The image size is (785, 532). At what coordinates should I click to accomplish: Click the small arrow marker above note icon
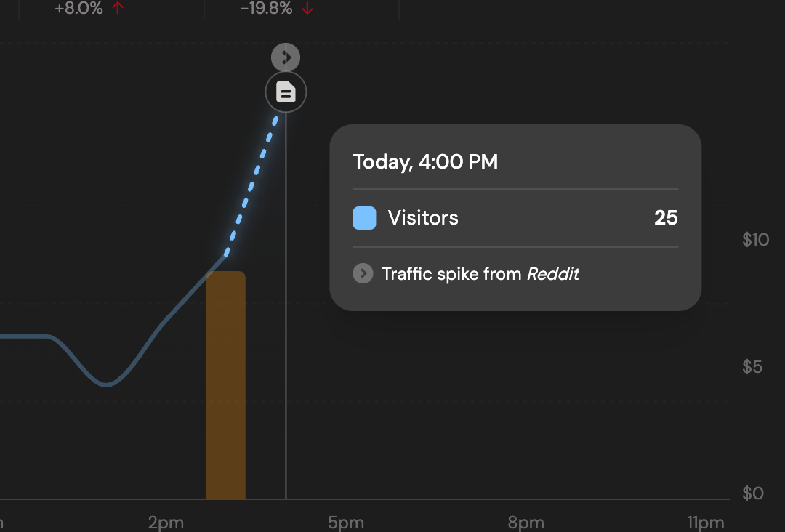(286, 57)
